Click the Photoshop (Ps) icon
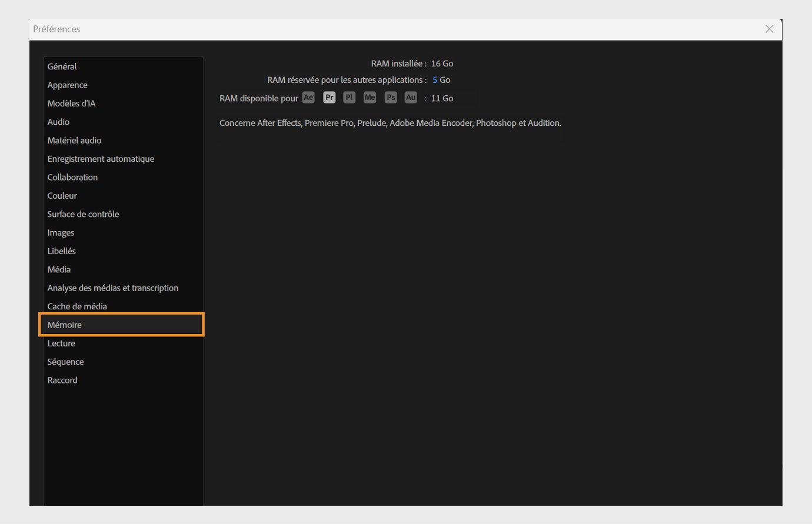812x524 pixels. [x=390, y=98]
